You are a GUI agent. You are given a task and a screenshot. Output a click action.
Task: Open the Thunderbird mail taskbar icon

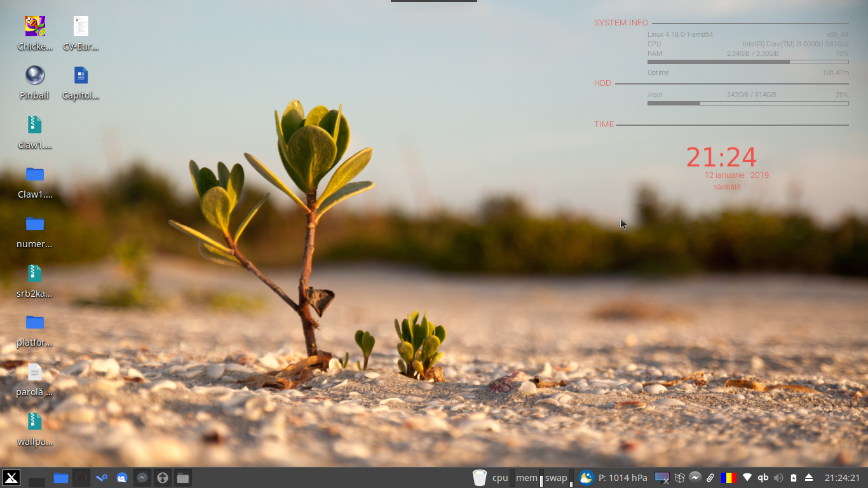(x=122, y=478)
